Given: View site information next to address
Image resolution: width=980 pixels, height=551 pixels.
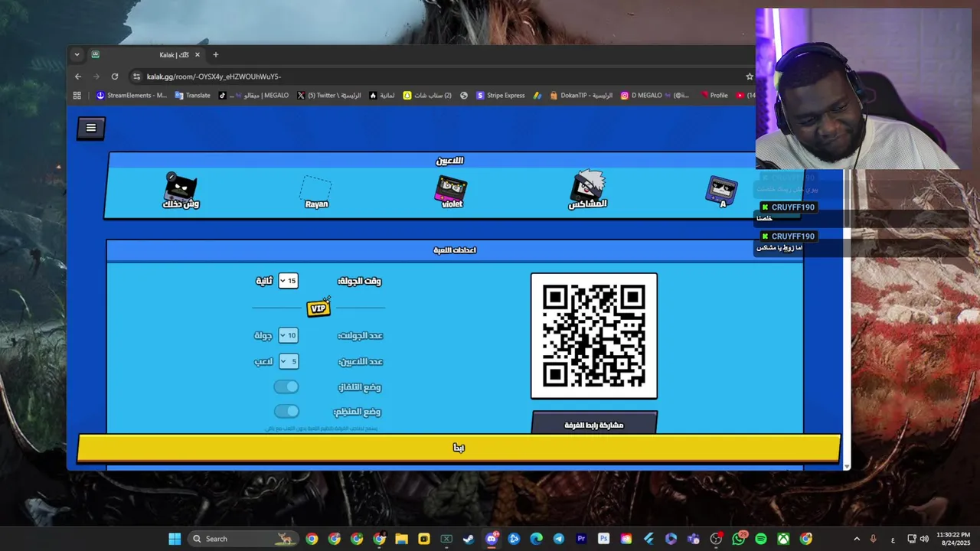Looking at the screenshot, I should [136, 77].
